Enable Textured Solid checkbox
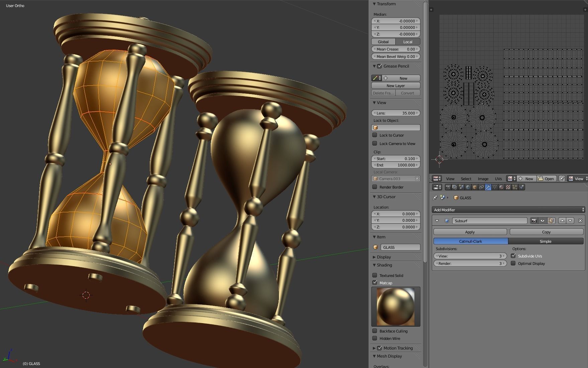588x368 pixels. [375, 275]
